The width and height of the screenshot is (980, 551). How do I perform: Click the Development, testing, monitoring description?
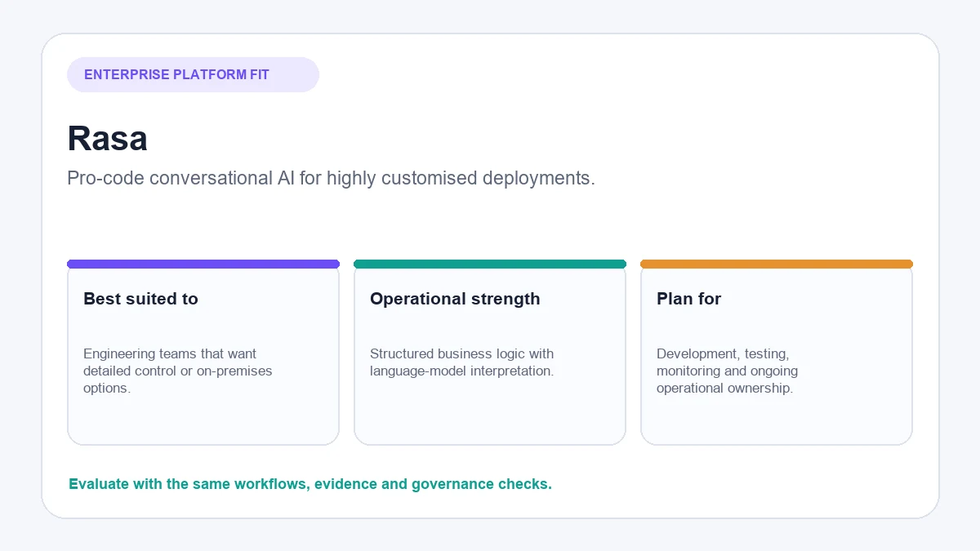point(727,371)
